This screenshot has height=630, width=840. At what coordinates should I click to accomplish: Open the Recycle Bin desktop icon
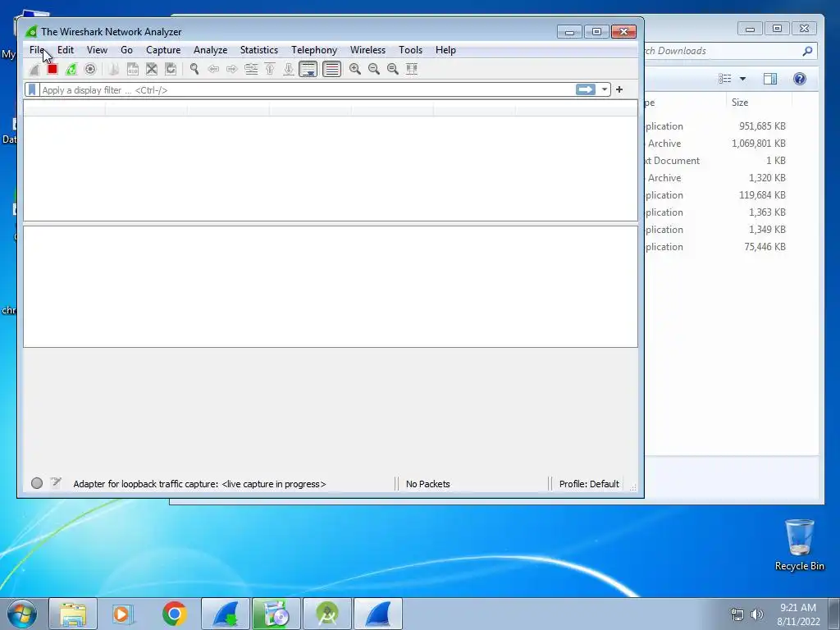pos(799,545)
